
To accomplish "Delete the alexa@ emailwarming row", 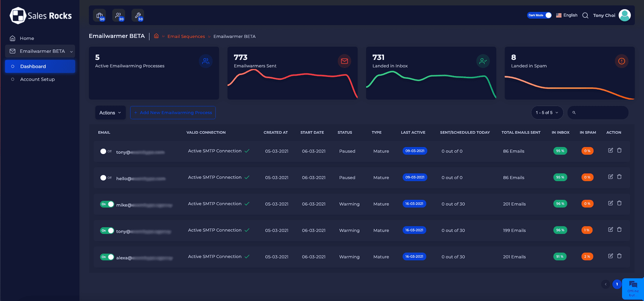I will [x=619, y=256].
